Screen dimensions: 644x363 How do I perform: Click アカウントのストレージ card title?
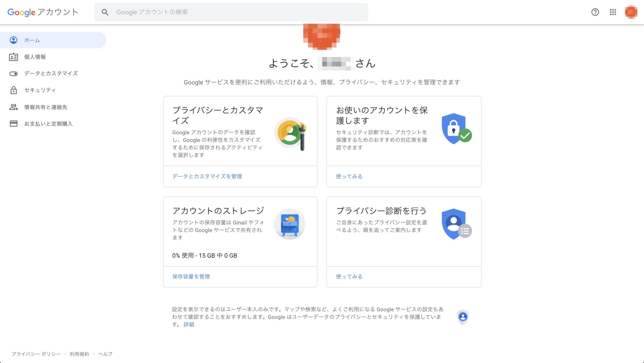pos(218,211)
